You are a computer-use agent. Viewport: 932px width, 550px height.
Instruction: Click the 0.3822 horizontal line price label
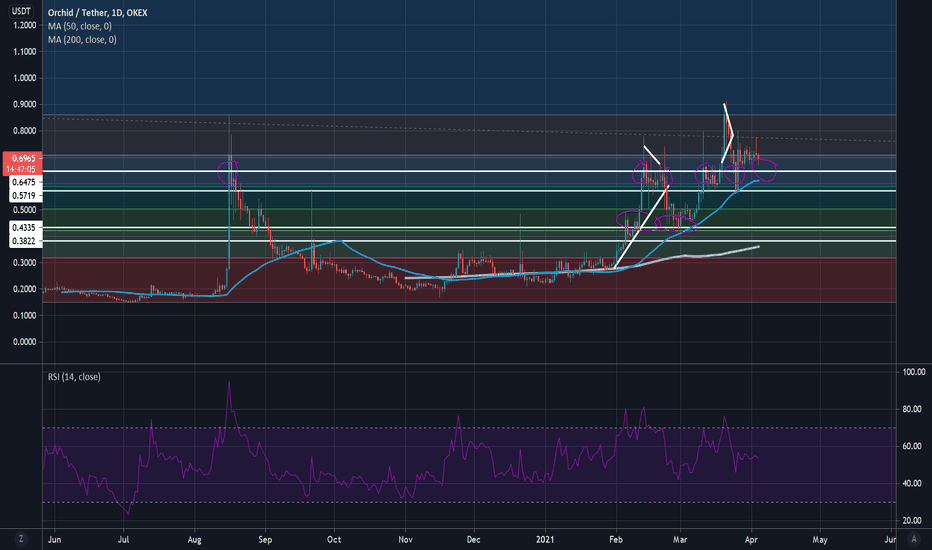[26, 241]
